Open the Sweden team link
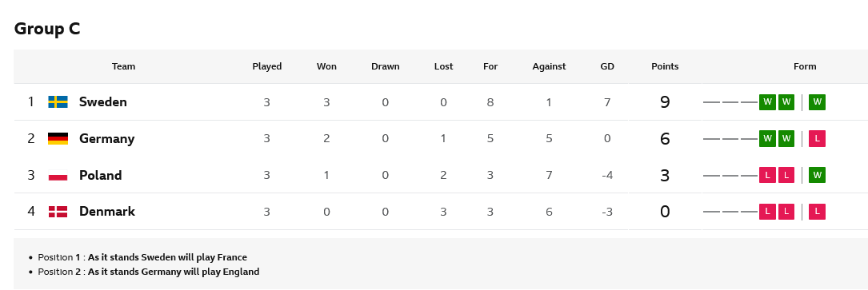868x290 pixels. pyautogui.click(x=103, y=101)
